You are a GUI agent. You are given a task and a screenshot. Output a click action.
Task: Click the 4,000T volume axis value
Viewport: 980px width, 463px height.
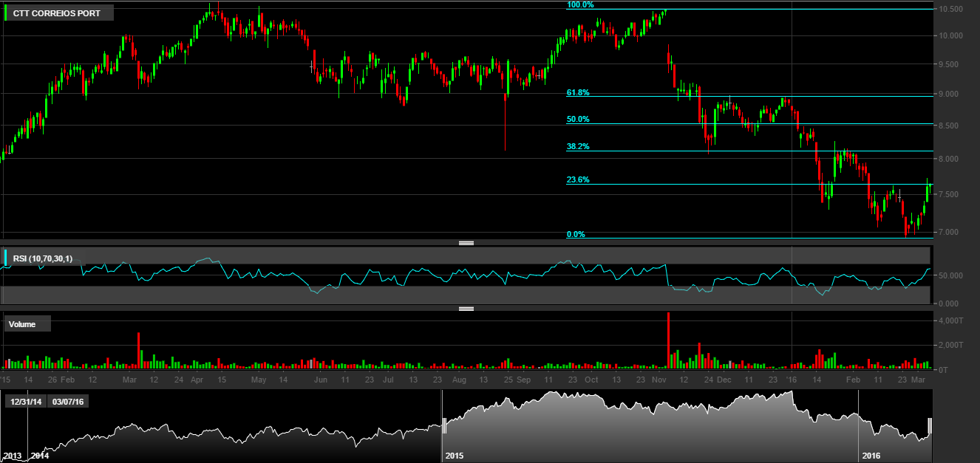coord(949,321)
